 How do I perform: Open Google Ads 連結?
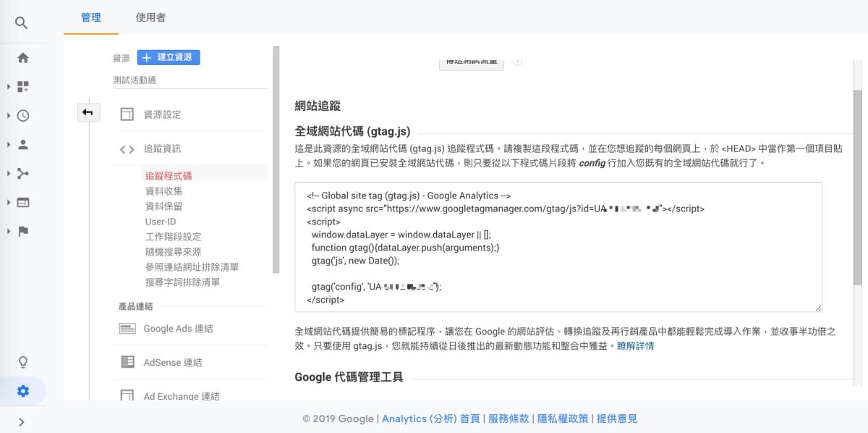point(178,328)
